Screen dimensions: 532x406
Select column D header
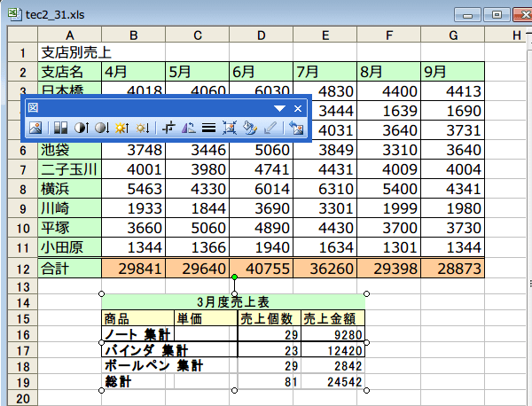[261, 35]
